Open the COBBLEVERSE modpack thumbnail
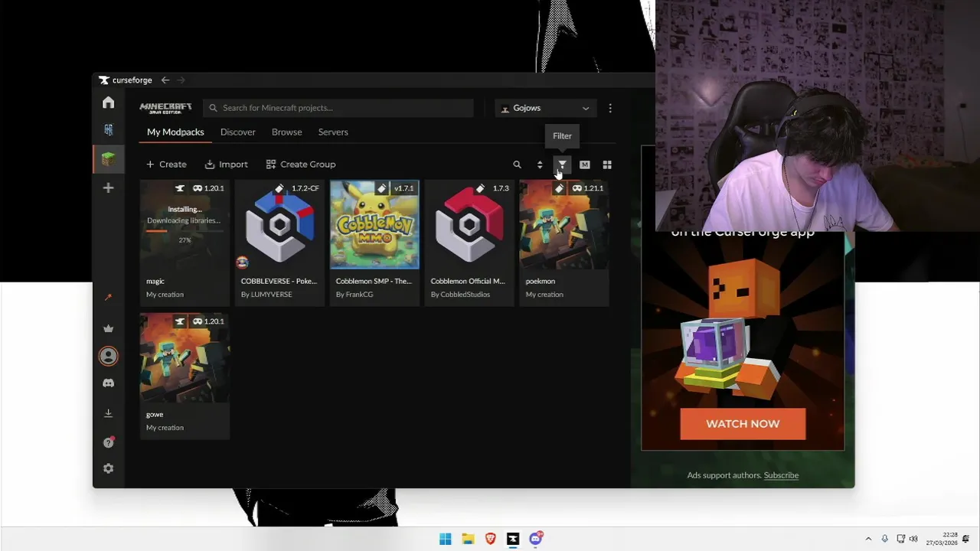The width and height of the screenshot is (980, 551). [279, 225]
